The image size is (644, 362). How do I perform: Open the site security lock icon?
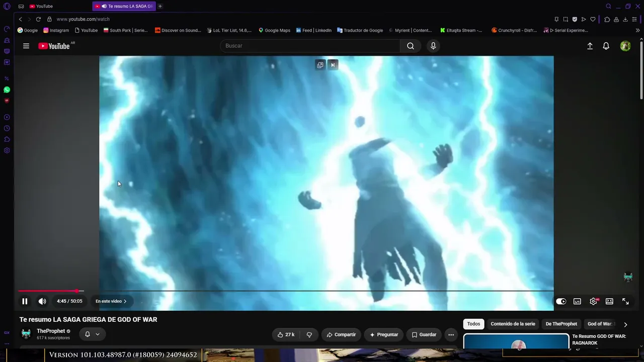[49, 19]
